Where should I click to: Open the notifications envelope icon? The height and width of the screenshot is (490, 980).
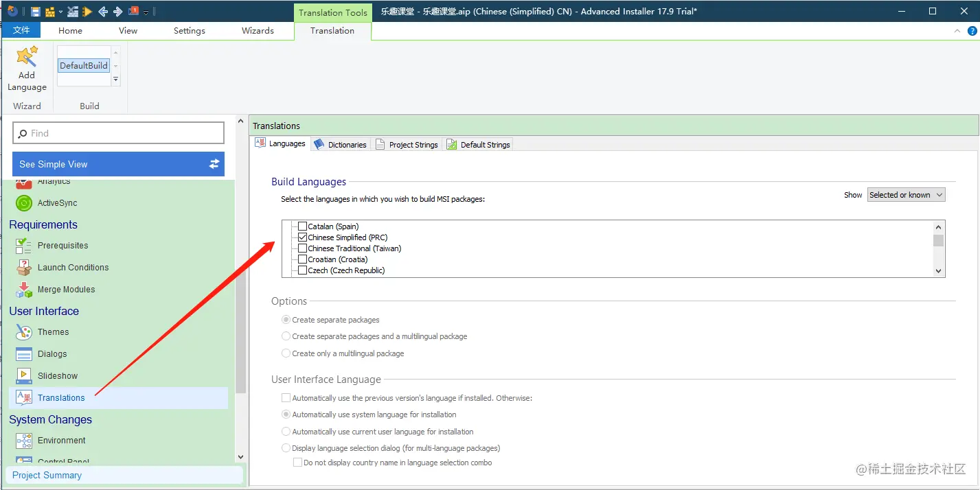[x=133, y=11]
